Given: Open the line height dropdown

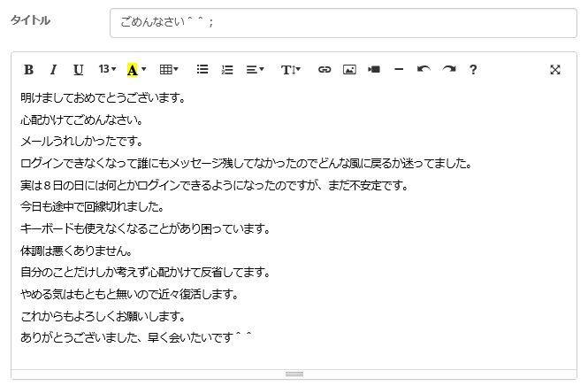Looking at the screenshot, I should (x=291, y=70).
